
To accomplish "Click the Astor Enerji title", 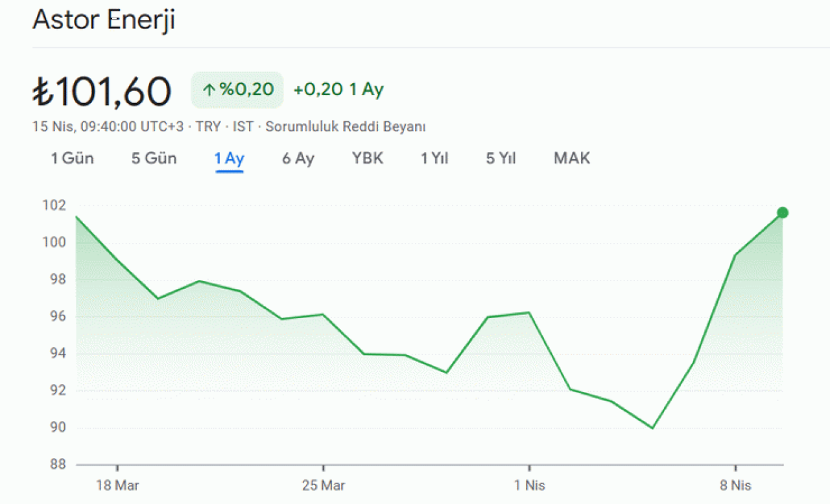I will 104,20.
